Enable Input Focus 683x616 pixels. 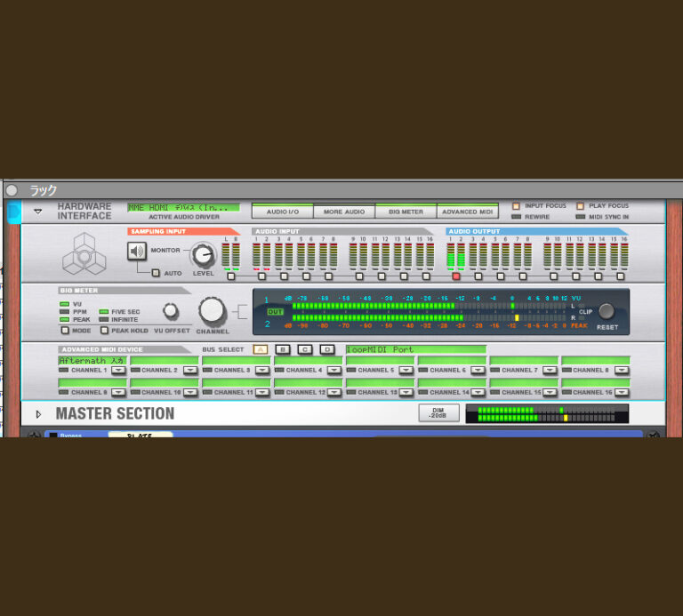coord(516,206)
